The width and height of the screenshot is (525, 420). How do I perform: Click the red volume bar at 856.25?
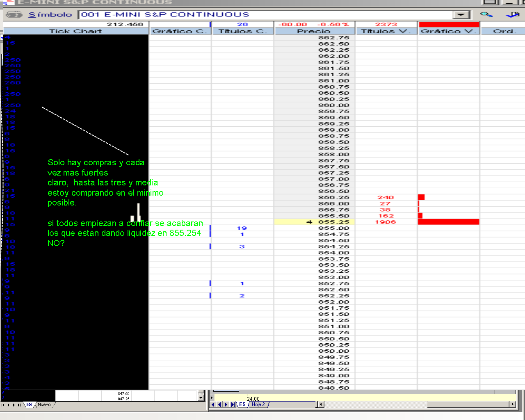pyautogui.click(x=421, y=197)
